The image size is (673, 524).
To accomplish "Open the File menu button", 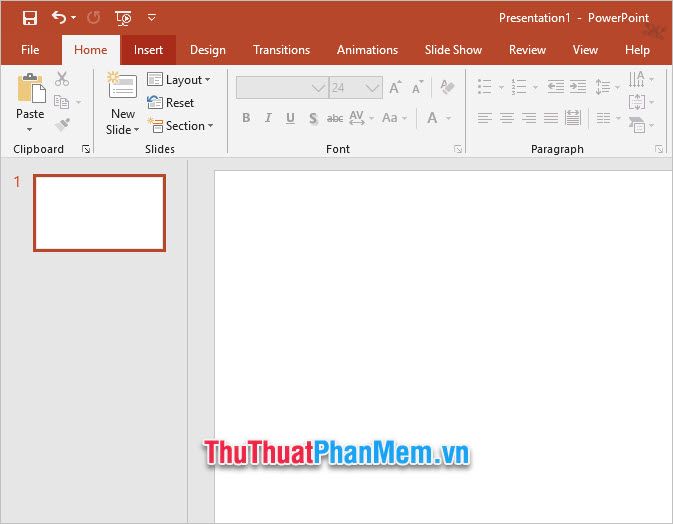I will pos(30,50).
